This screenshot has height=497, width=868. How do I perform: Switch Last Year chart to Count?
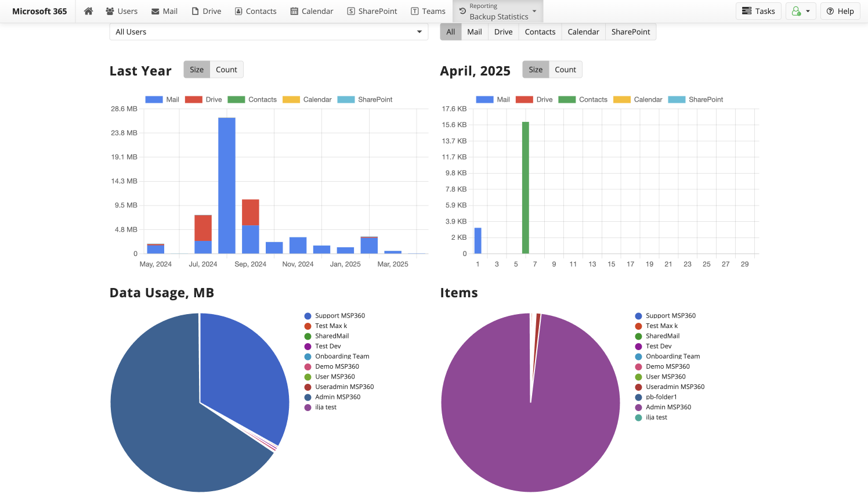(x=226, y=69)
